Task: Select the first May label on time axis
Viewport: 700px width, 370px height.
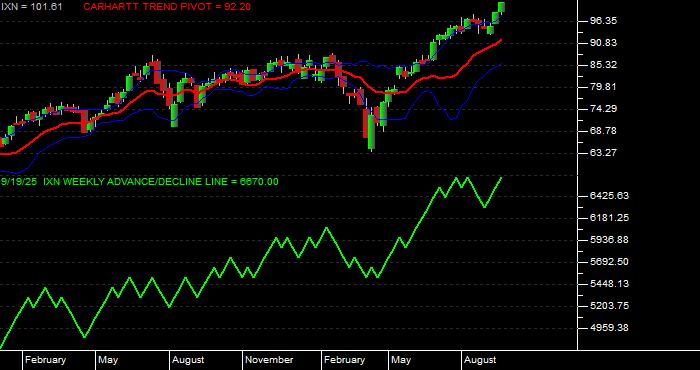Action: point(108,360)
